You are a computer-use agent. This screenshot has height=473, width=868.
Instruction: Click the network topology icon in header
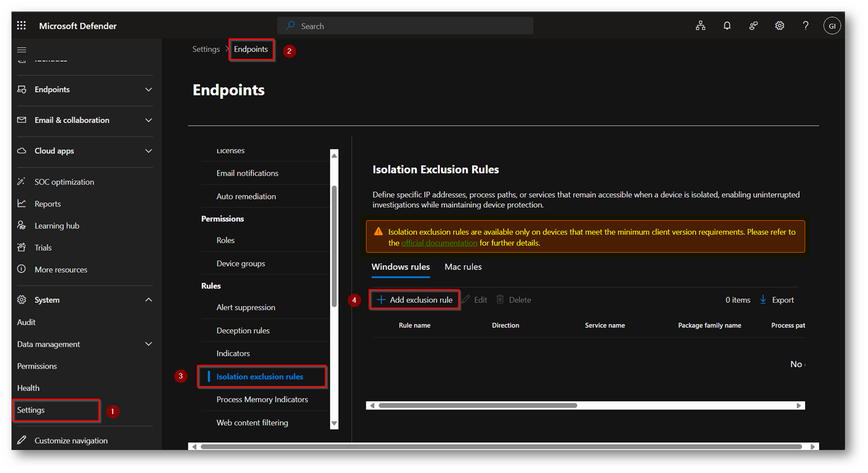point(700,26)
